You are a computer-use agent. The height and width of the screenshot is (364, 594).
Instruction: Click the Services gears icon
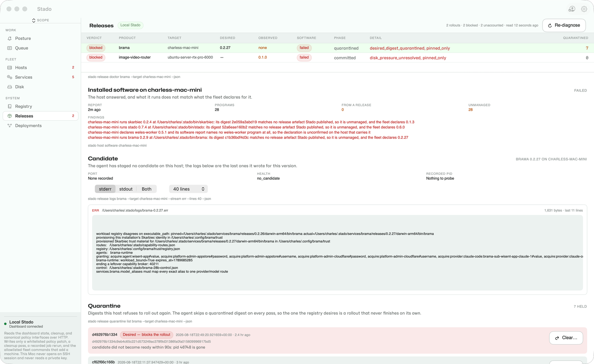[x=9, y=77]
